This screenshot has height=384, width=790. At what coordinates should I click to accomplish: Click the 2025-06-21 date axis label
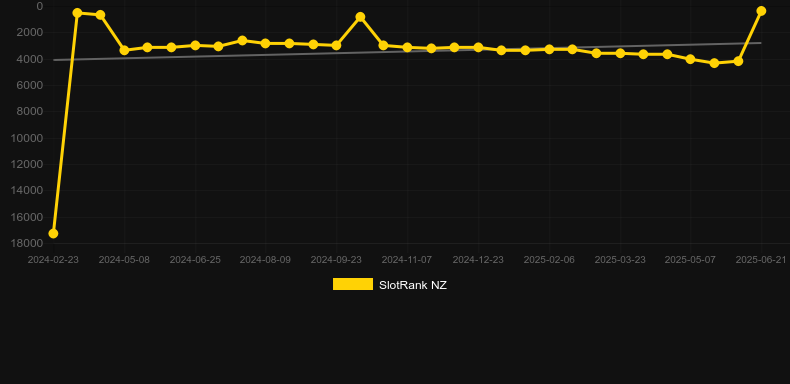(761, 260)
